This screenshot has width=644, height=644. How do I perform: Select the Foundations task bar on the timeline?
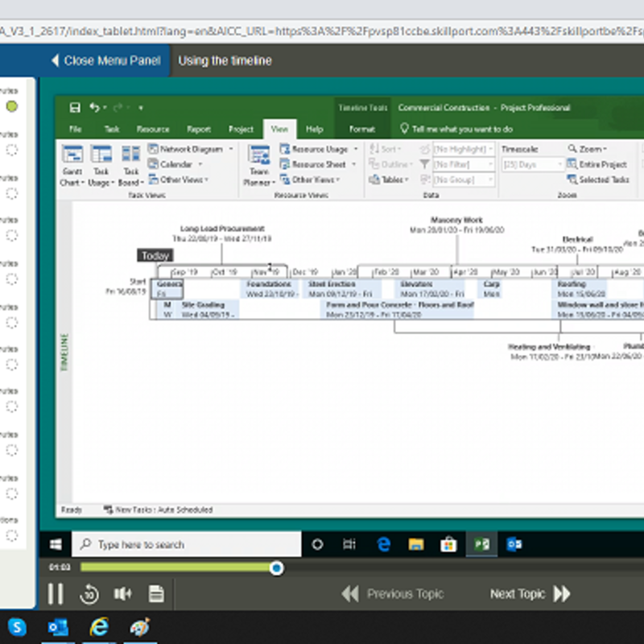coord(270,289)
